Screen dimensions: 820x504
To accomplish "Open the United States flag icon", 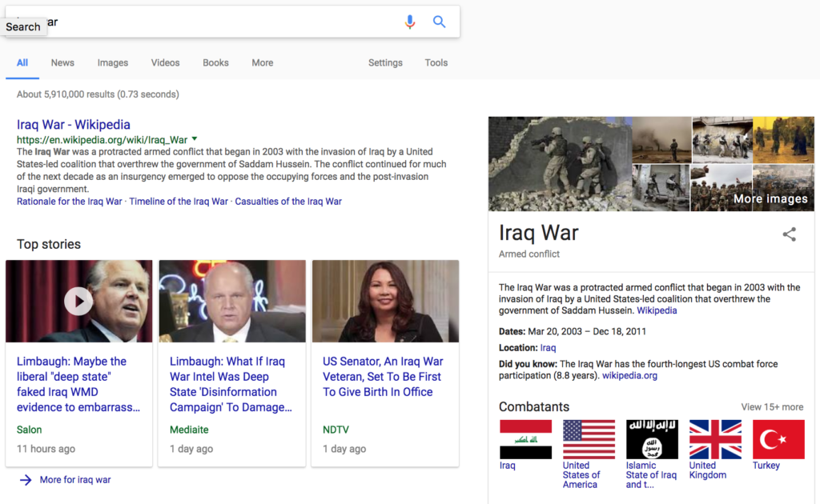I will coord(589,439).
